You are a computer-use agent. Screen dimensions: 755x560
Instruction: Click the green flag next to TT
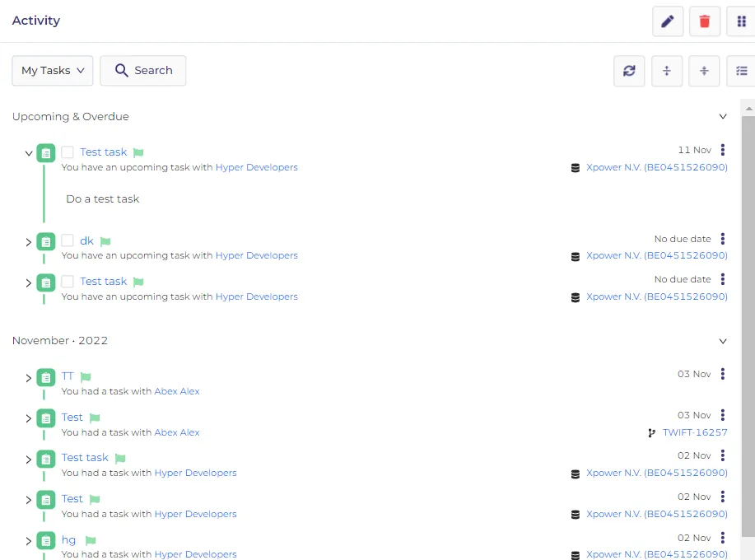[x=86, y=376]
